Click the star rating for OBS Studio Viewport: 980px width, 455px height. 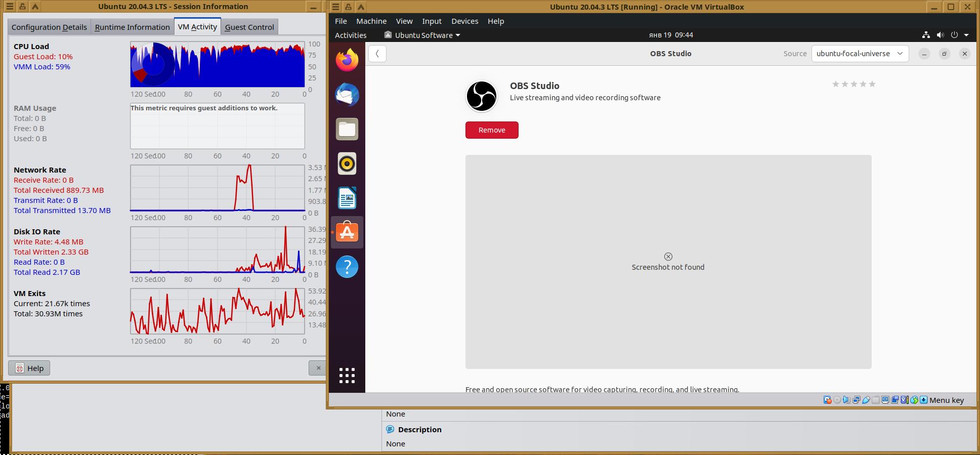(854, 84)
